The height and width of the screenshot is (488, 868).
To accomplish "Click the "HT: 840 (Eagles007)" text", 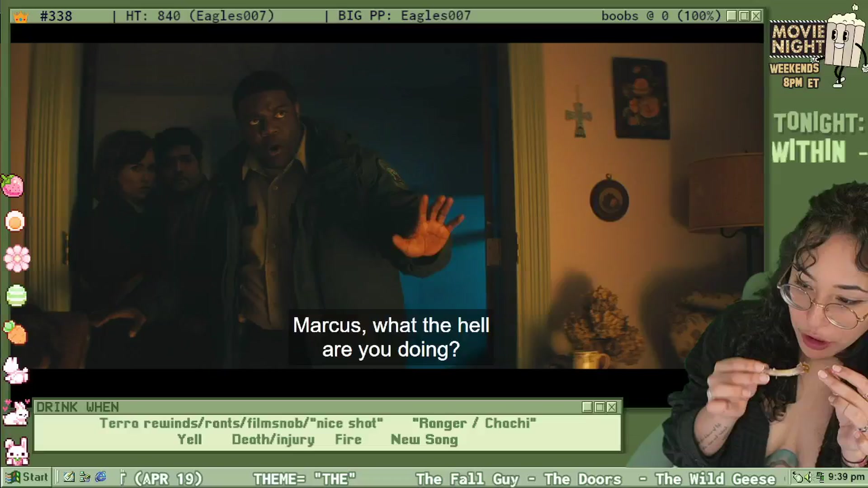I will click(200, 16).
